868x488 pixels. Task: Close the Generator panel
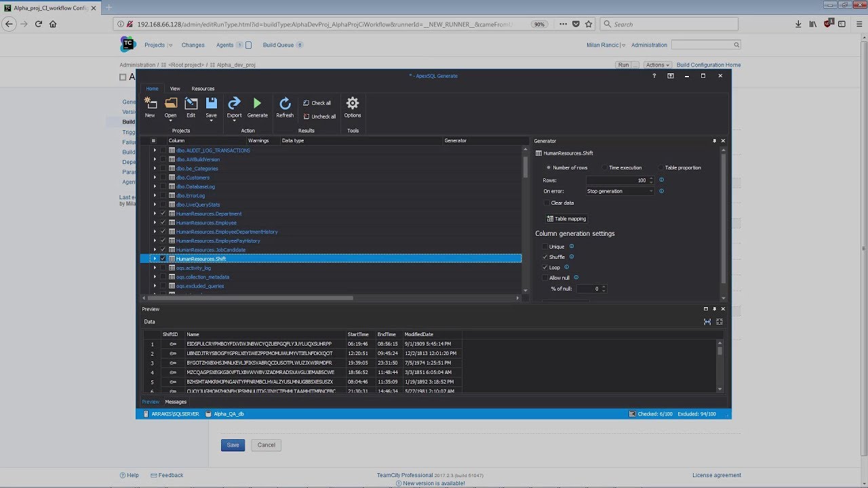[x=723, y=141]
